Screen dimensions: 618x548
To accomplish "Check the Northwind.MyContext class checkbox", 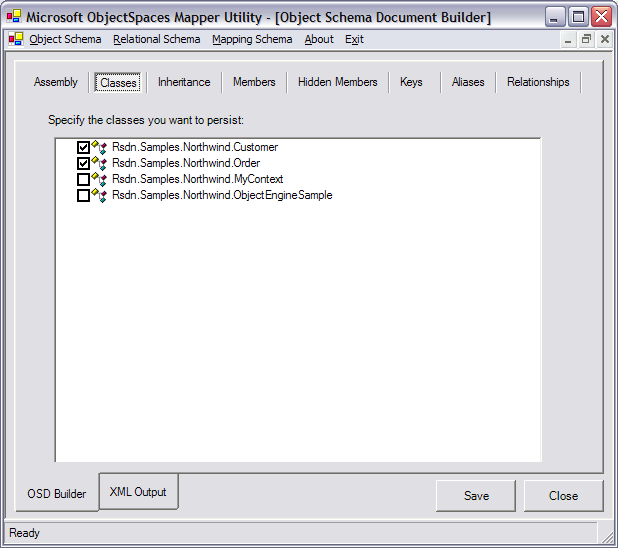I will pos(83,179).
